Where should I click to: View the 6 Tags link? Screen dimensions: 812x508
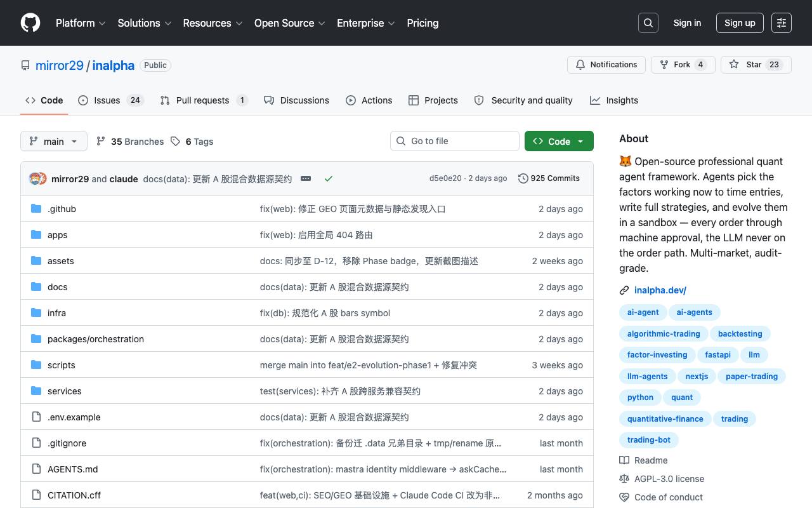(x=192, y=142)
